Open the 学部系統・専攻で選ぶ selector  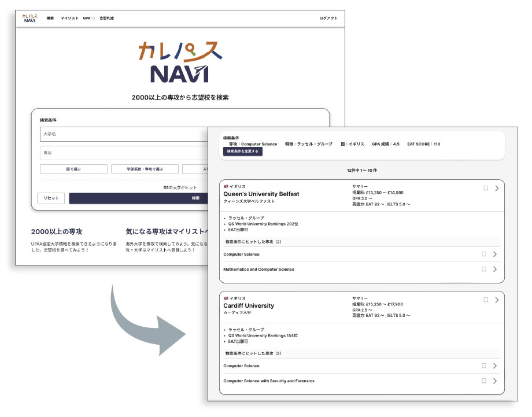click(145, 169)
